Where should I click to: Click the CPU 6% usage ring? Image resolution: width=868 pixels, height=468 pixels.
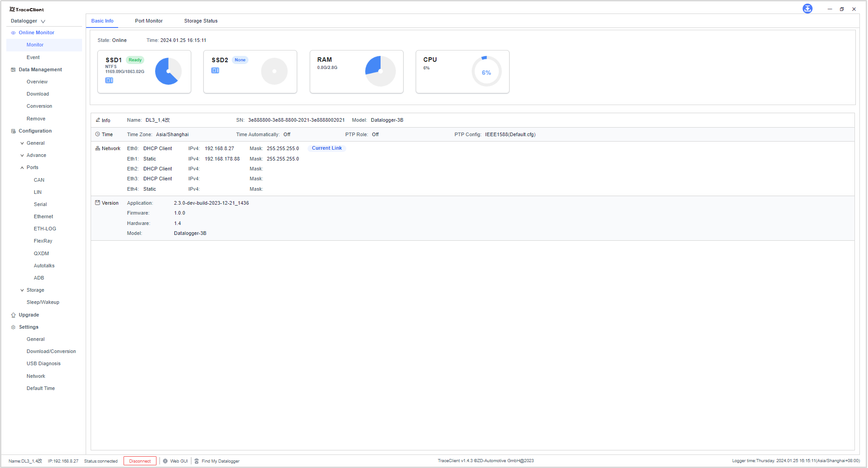coord(486,72)
